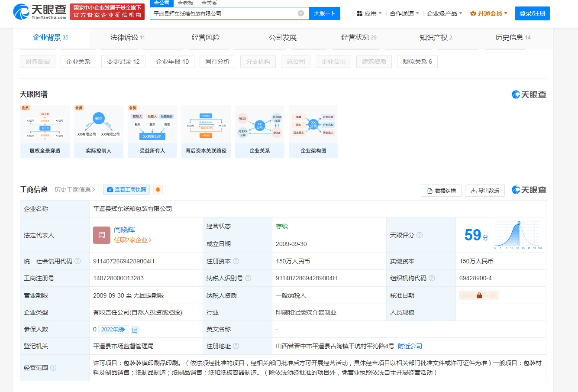Click the help icon next to 天眼评分
The image size is (578, 392).
(x=420, y=235)
